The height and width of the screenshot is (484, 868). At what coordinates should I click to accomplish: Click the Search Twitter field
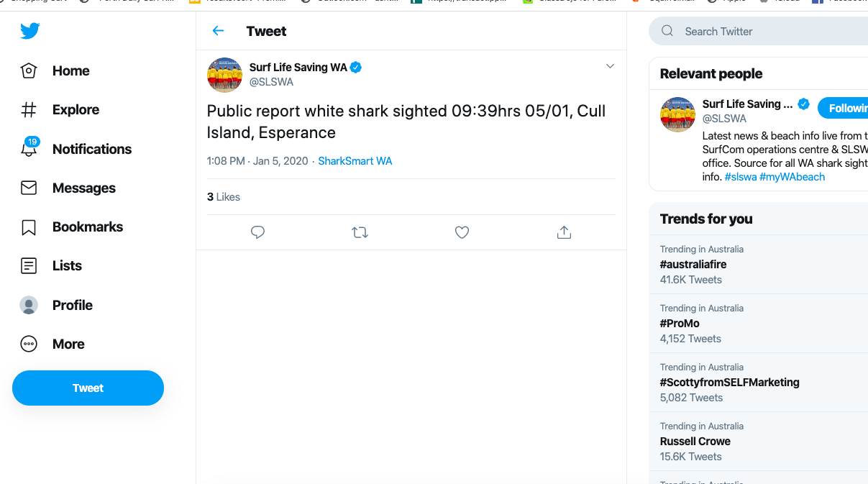click(762, 32)
